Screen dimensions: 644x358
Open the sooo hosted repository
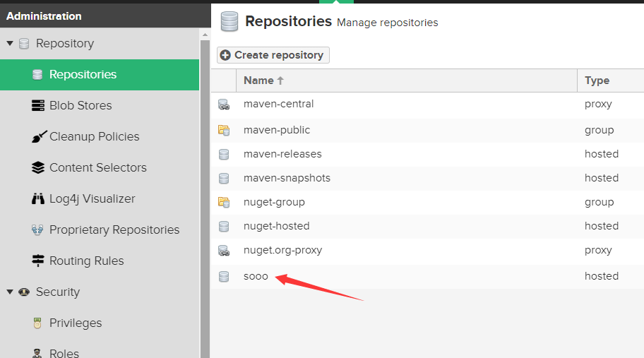pyautogui.click(x=256, y=276)
